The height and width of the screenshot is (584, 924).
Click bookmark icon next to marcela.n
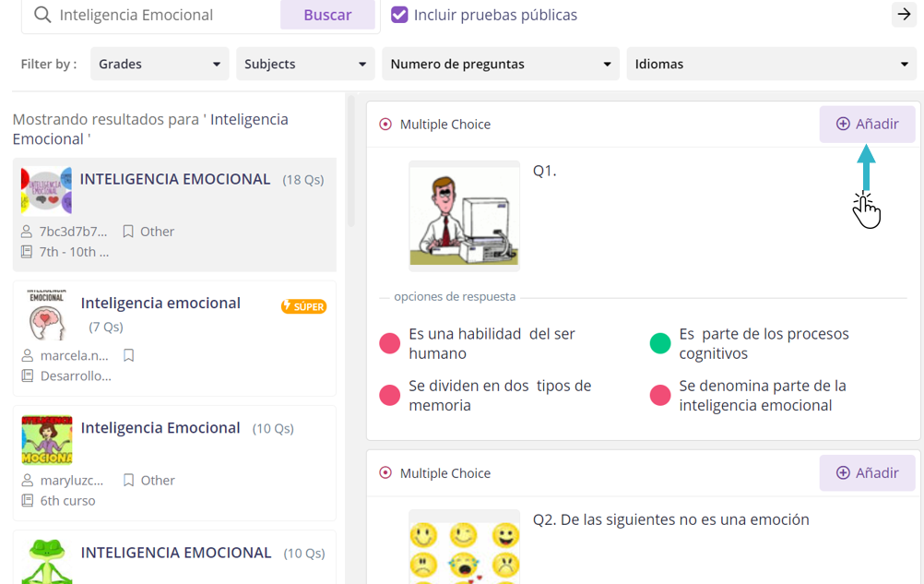[x=128, y=355]
